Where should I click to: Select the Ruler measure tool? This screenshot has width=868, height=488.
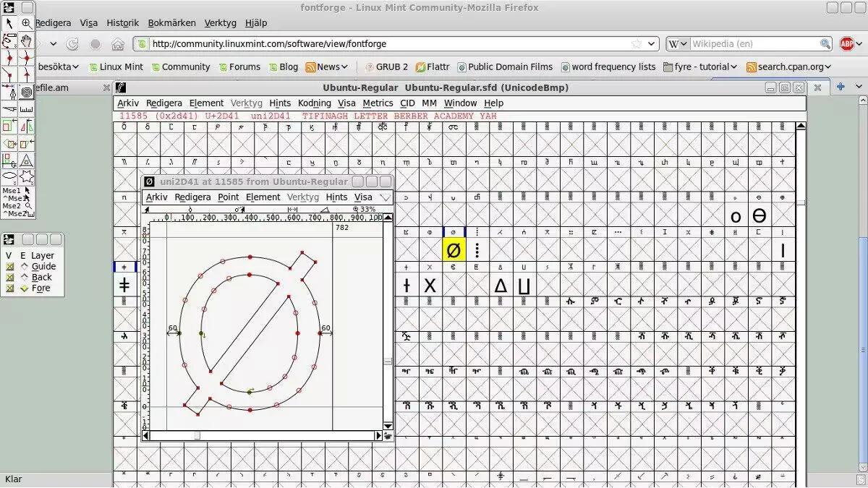pyautogui.click(x=27, y=109)
